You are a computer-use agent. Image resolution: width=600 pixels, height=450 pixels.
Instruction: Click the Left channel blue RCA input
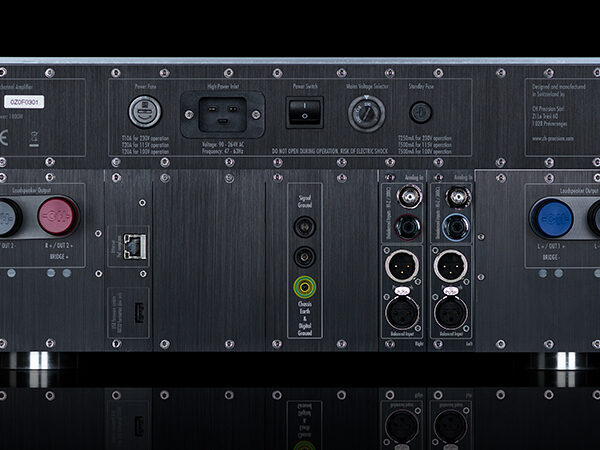tap(455, 228)
